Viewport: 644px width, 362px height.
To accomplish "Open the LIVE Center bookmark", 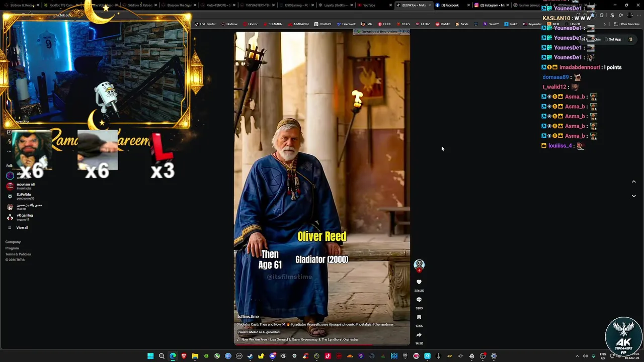I will (x=205, y=24).
